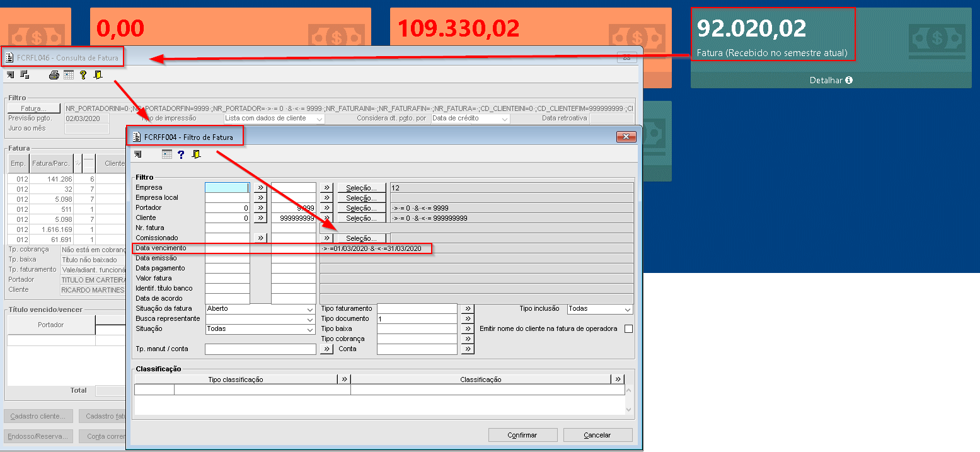Click the info icon beside Detalhar
Viewport: 980px width, 452px height.
pos(849,81)
